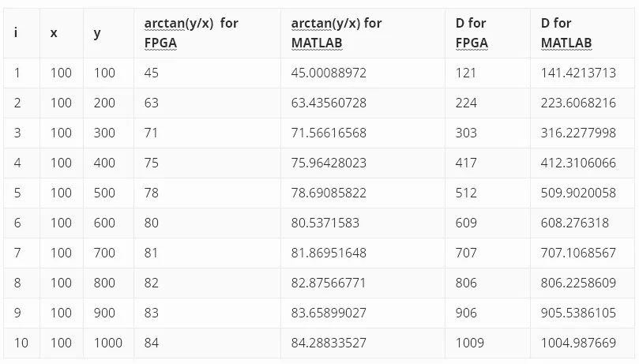
Task: Click the FPGA distance value 417
Action: 466,163
